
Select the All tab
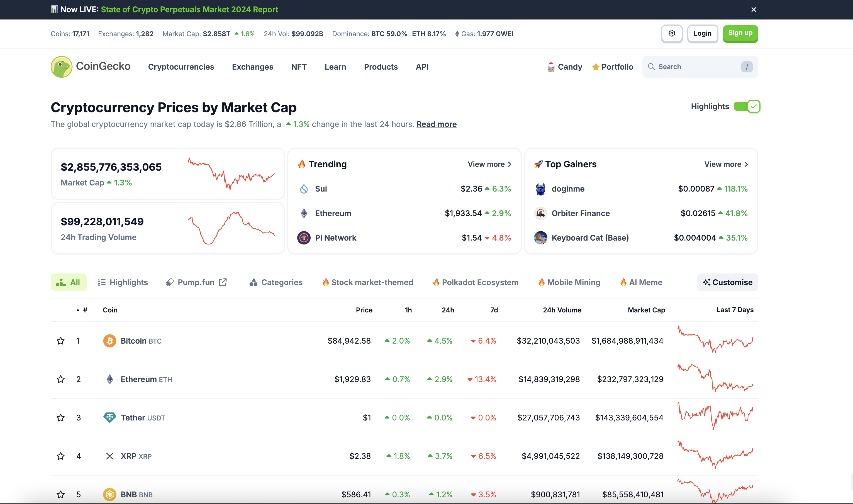68,282
